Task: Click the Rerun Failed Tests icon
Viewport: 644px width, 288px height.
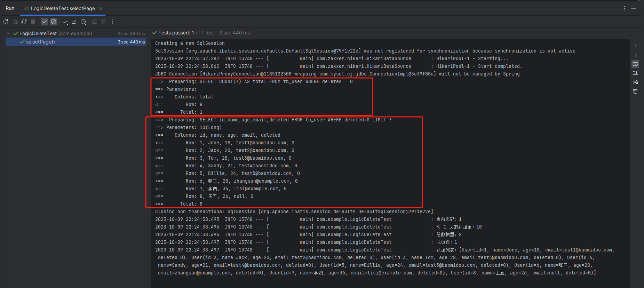Action: (x=15, y=22)
